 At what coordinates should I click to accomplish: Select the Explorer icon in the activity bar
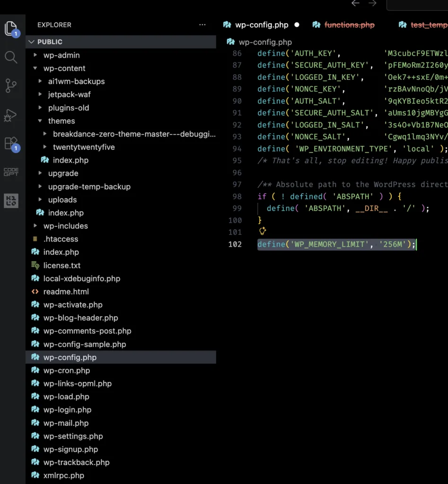[11, 28]
